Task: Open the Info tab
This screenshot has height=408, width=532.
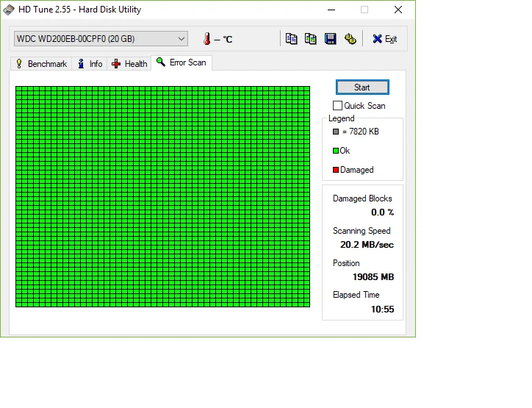Action: (x=90, y=64)
